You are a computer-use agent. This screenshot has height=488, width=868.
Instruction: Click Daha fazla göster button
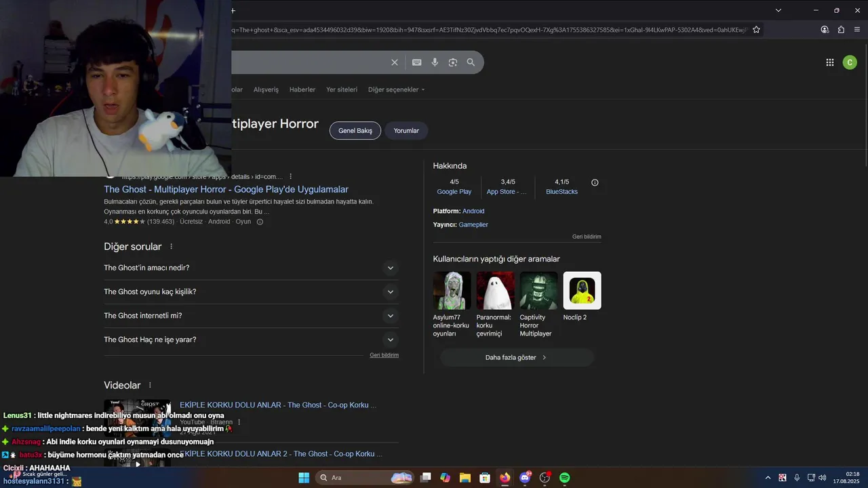click(x=517, y=358)
